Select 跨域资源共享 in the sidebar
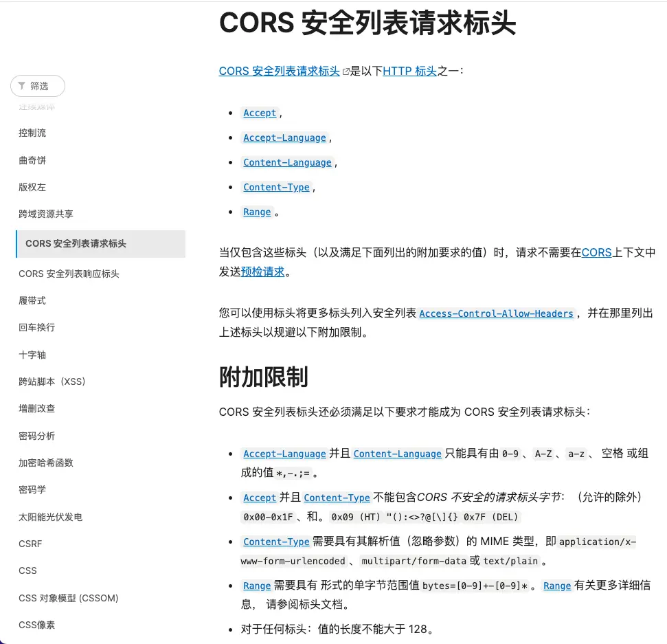Viewport: 667px width, 644px height. pos(46,214)
